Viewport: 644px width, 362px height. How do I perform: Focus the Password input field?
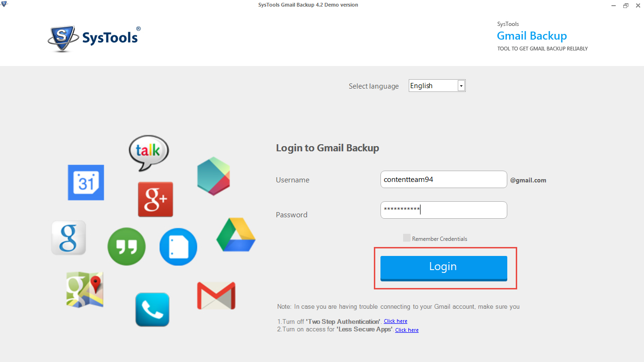point(444,210)
